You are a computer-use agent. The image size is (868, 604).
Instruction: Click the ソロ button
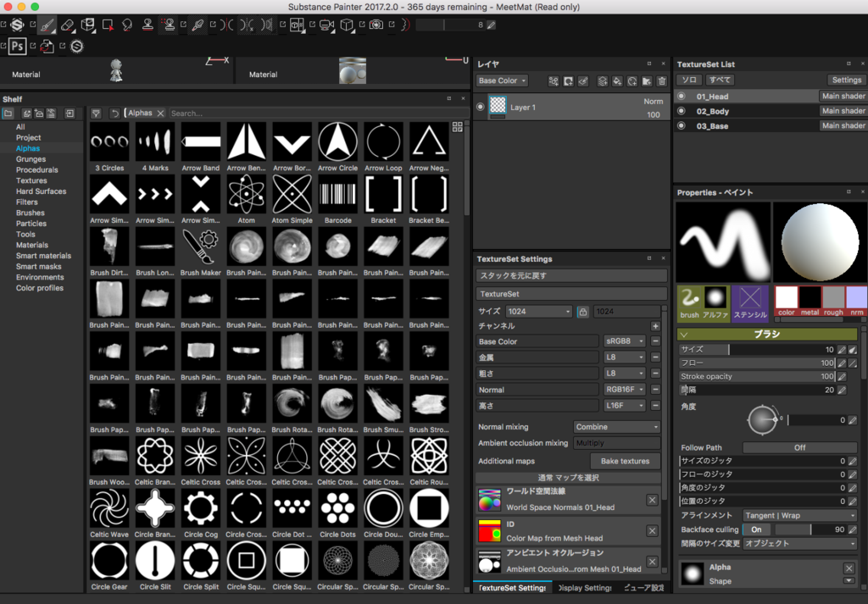(689, 80)
